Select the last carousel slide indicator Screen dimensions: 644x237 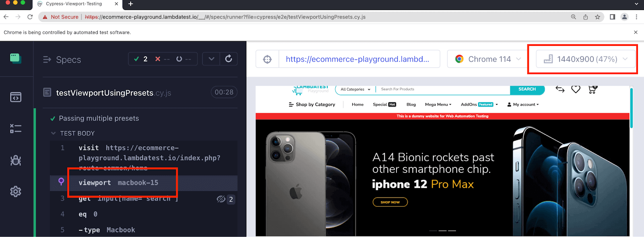click(452, 231)
